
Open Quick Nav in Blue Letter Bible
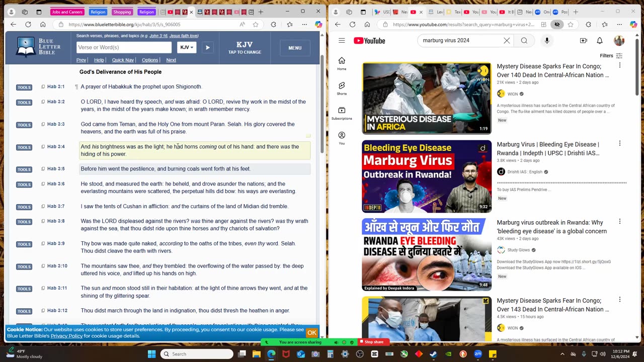pyautogui.click(x=123, y=60)
